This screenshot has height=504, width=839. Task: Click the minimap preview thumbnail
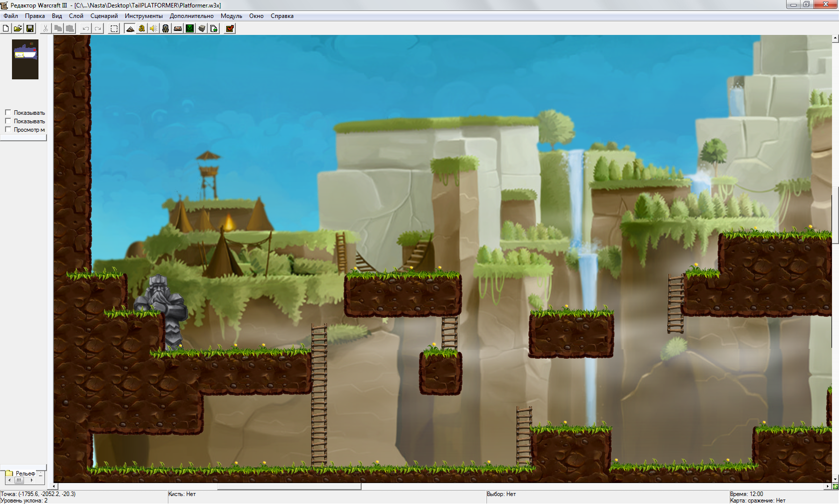(x=25, y=59)
